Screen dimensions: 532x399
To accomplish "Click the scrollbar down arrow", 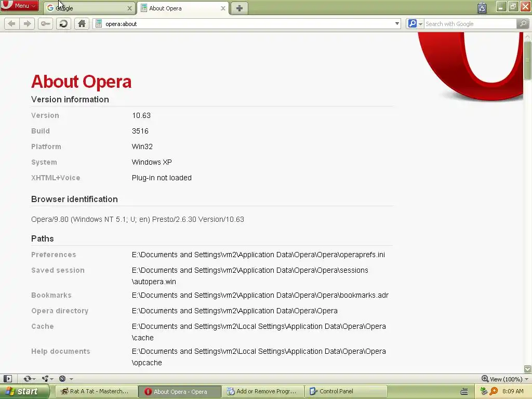I will [x=527, y=369].
